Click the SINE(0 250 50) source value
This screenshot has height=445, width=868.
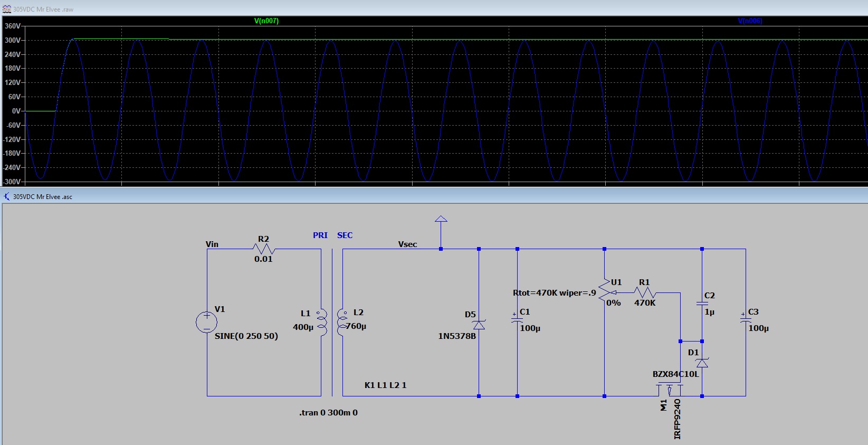coord(246,336)
